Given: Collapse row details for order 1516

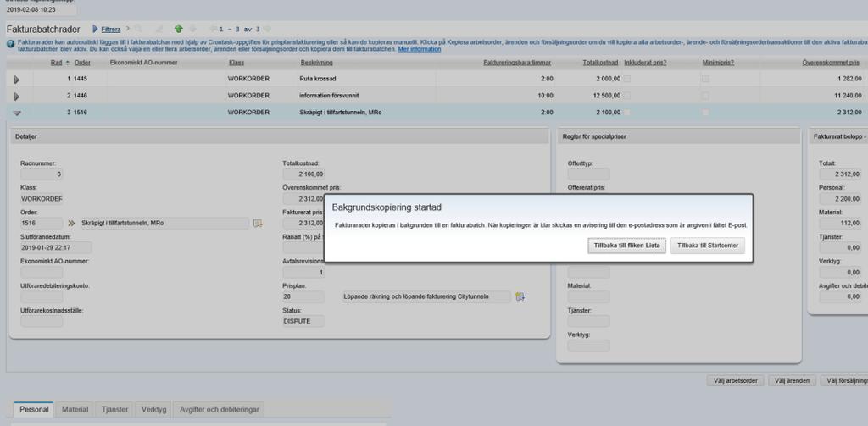Looking at the screenshot, I should coord(17,113).
